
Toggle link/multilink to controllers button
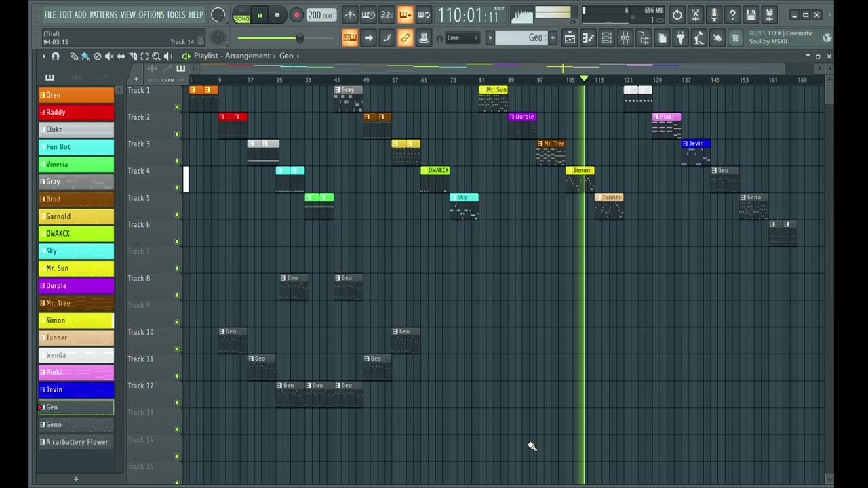(x=405, y=38)
